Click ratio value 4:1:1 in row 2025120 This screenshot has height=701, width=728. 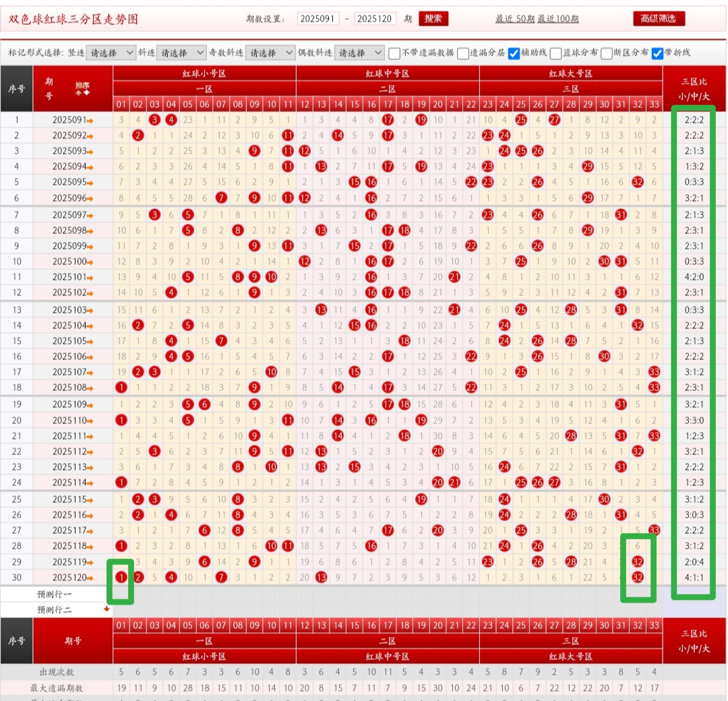pyautogui.click(x=694, y=578)
